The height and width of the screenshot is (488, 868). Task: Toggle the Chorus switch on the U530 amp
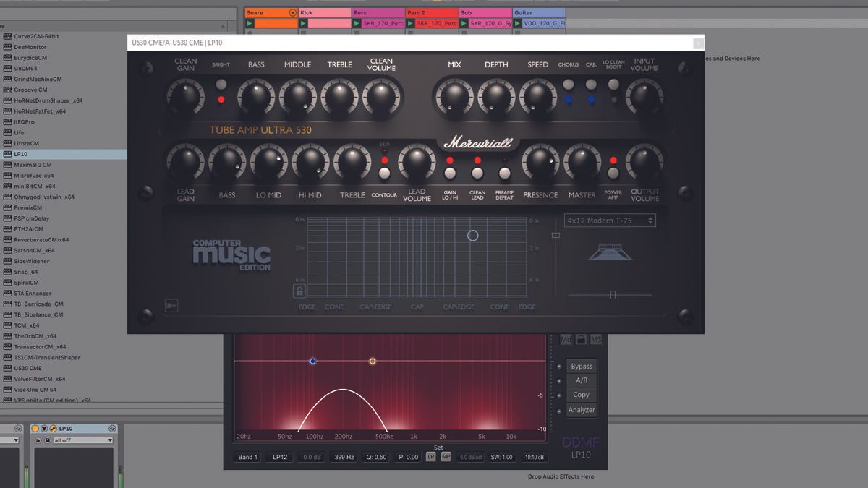point(569,85)
